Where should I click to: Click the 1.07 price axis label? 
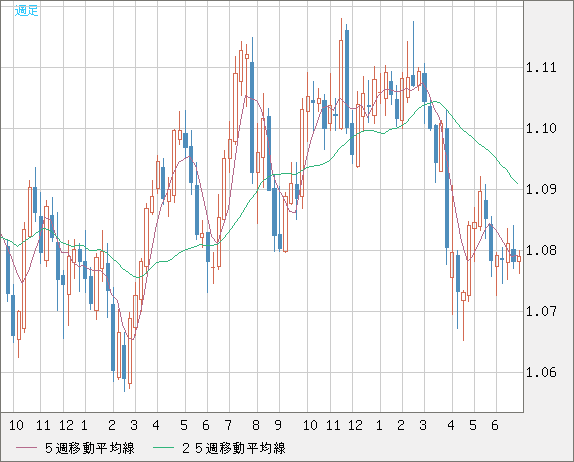[541, 312]
